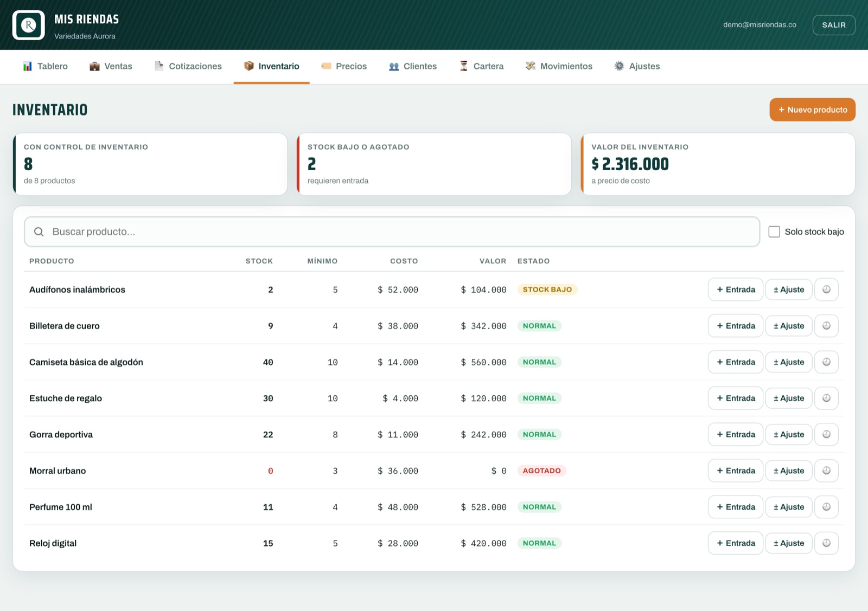Open Tablero via its bar chart icon
Image resolution: width=868 pixels, height=611 pixels.
[x=28, y=66]
